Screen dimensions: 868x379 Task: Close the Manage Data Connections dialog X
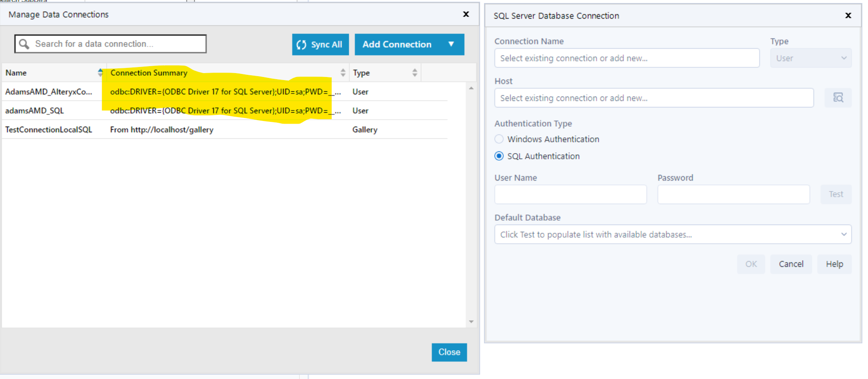coord(466,14)
